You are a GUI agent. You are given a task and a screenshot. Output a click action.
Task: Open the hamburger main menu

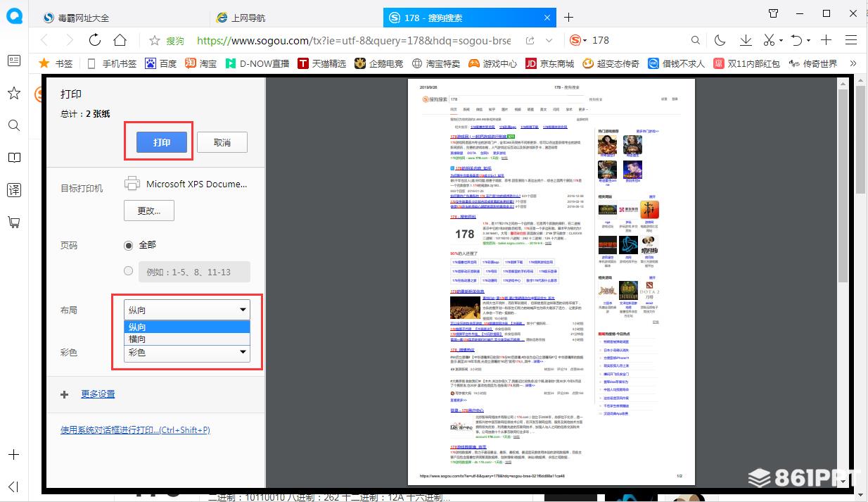851,40
